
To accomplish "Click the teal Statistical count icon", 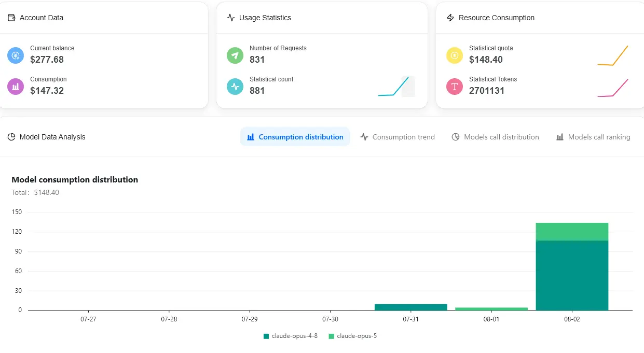I will click(235, 87).
